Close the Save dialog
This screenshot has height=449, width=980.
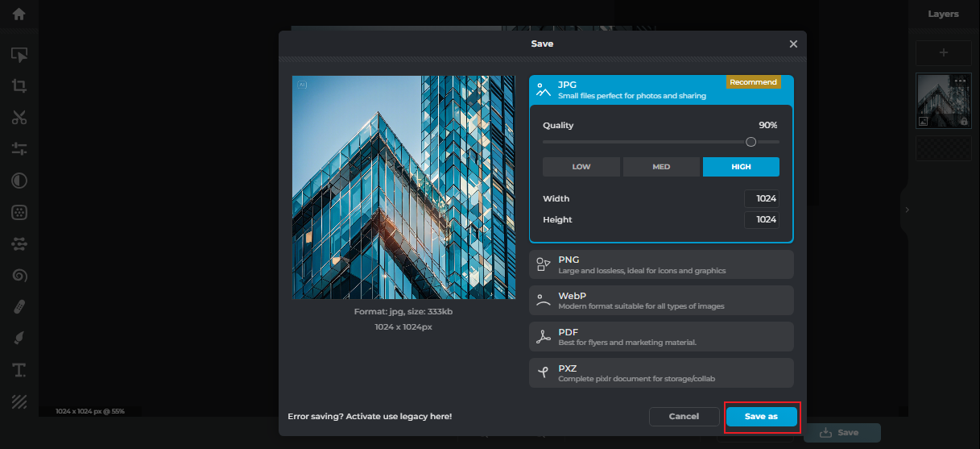793,44
